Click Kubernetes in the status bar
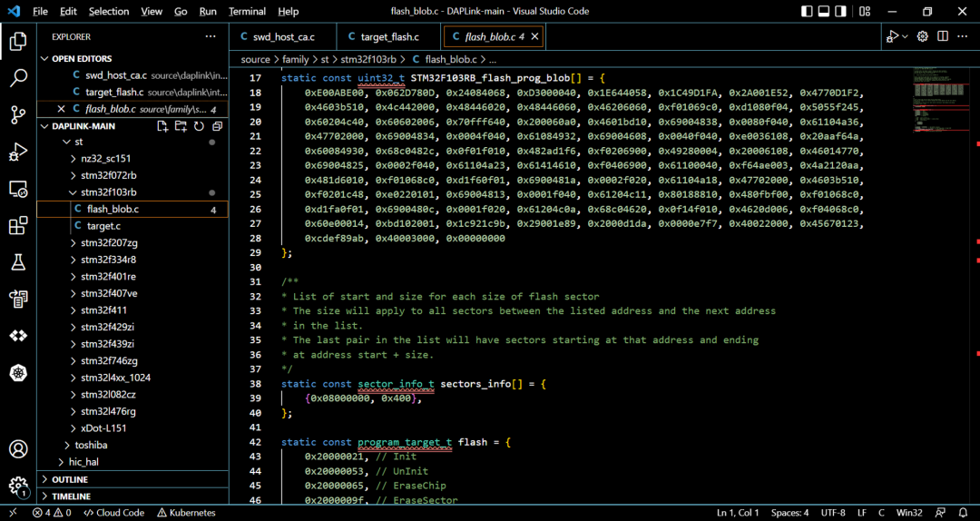 point(186,513)
